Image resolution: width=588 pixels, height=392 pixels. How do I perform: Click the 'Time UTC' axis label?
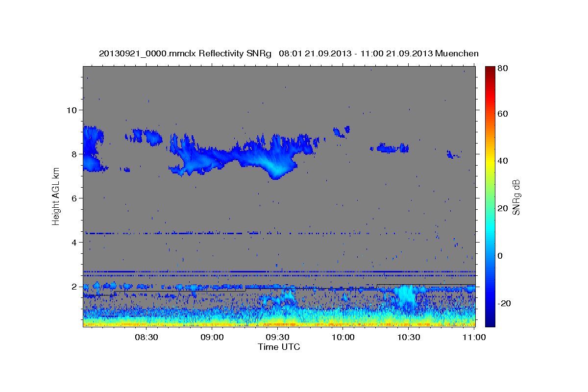click(x=279, y=347)
